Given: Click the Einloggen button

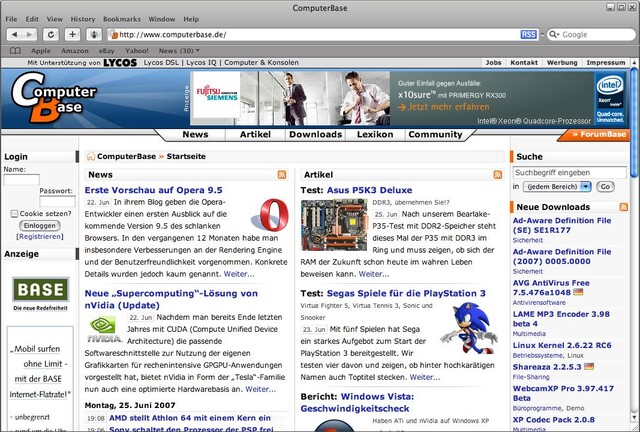Looking at the screenshot, I should pos(40,226).
